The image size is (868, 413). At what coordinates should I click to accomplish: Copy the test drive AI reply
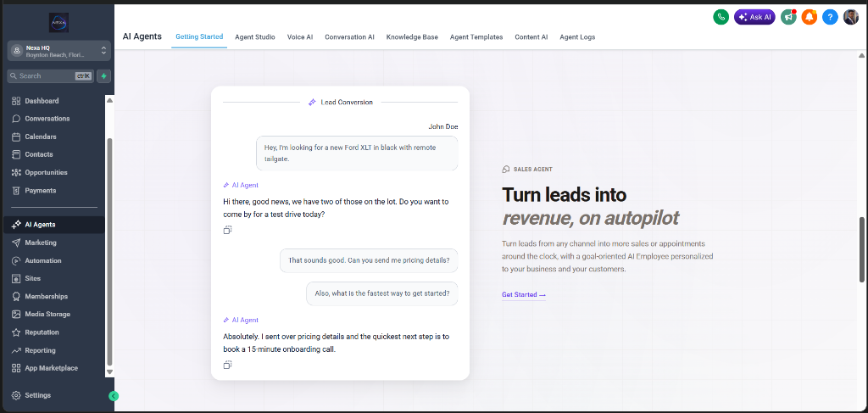[227, 230]
